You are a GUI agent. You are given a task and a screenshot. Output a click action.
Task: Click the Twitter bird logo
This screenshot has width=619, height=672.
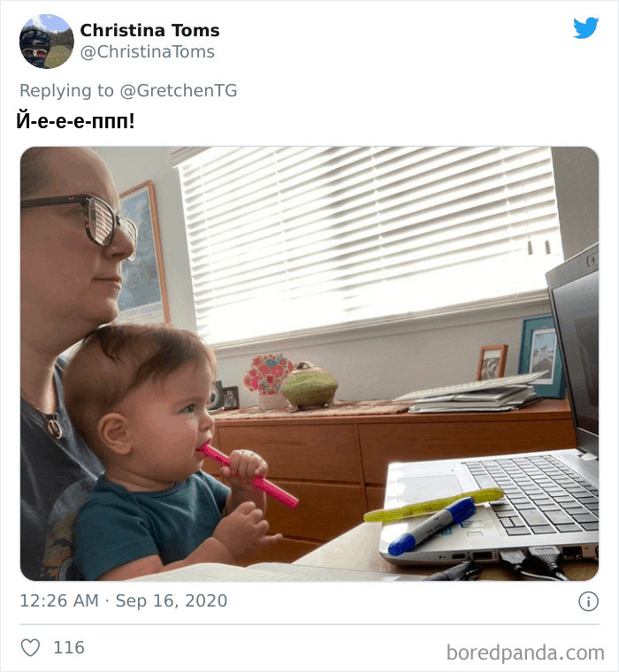[x=586, y=28]
